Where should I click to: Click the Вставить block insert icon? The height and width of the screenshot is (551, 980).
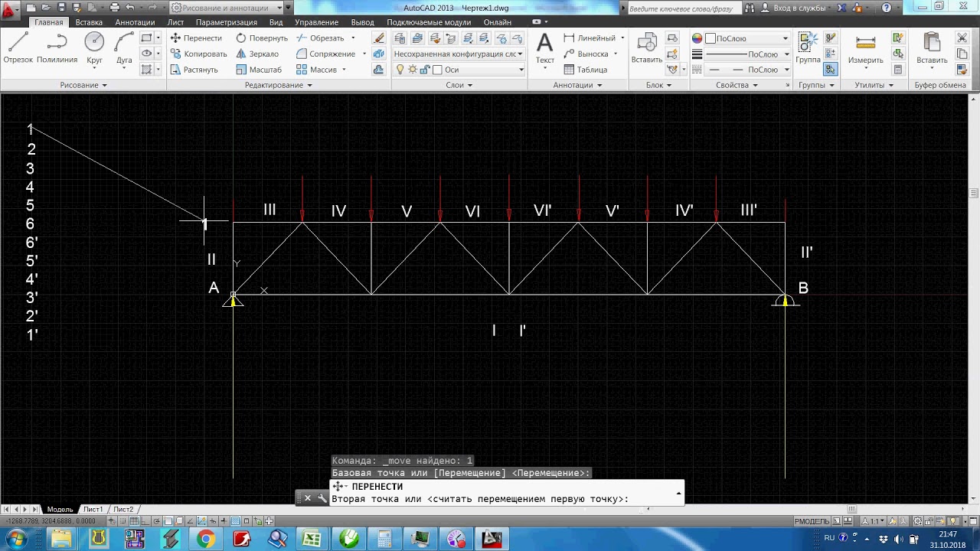tap(646, 47)
